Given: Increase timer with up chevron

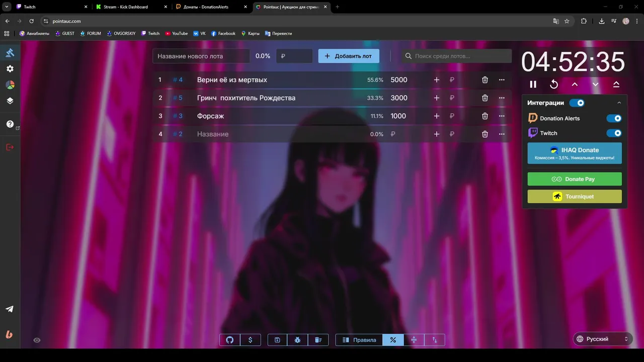Looking at the screenshot, I should pos(575,84).
